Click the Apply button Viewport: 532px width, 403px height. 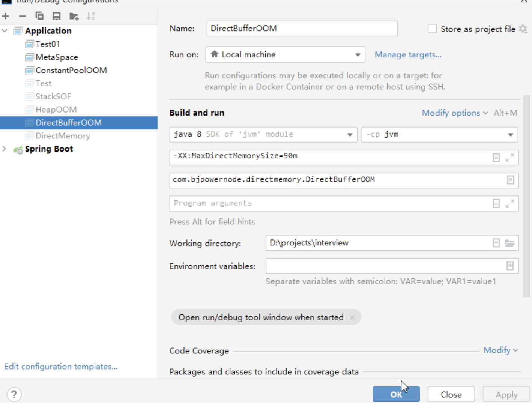point(506,394)
